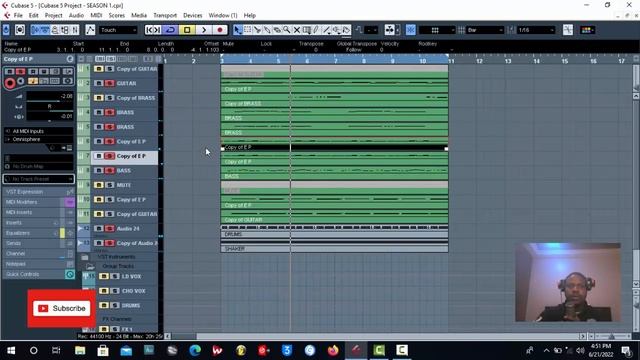The height and width of the screenshot is (360, 640).
Task: Open Microsoft Edge from the taskbar
Action: (195, 350)
